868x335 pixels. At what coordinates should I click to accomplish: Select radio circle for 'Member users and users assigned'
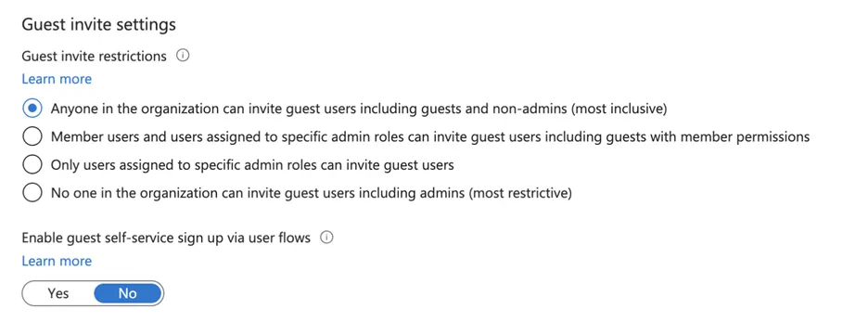(32, 136)
